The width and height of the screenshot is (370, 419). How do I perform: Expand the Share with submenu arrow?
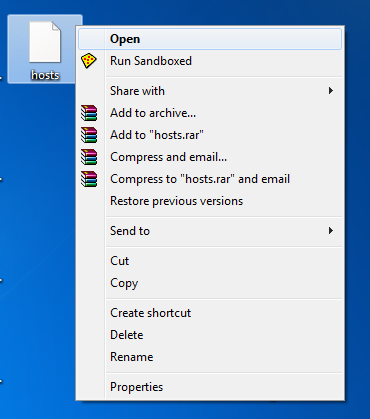pyautogui.click(x=331, y=91)
